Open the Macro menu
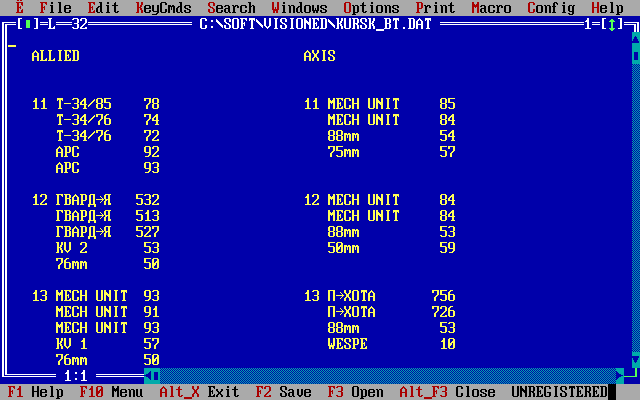The image size is (640, 400). (491, 7)
